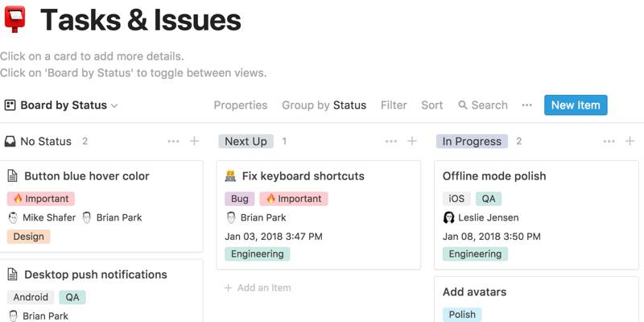This screenshot has width=644, height=322.
Task: Select the In Progress status label
Action: click(472, 142)
